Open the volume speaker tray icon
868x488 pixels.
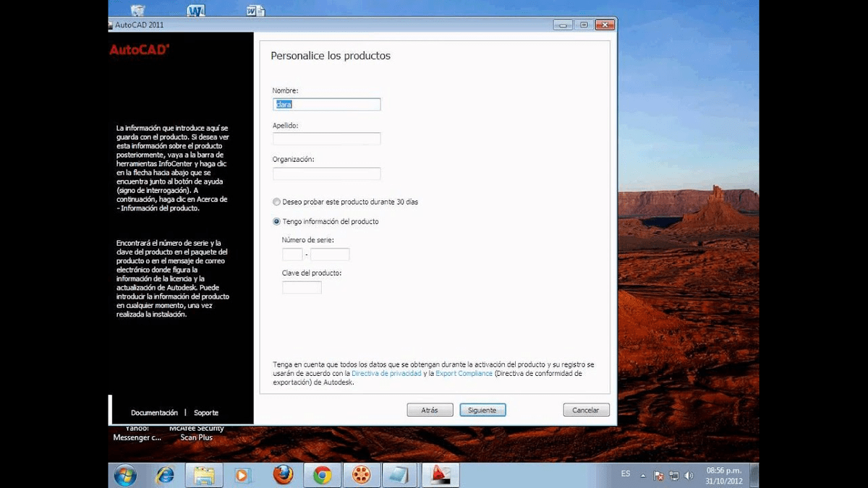coord(689,476)
